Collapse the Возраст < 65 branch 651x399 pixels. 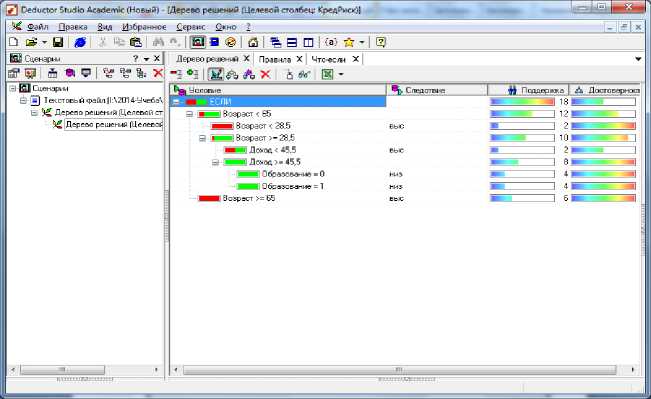tap(189, 114)
